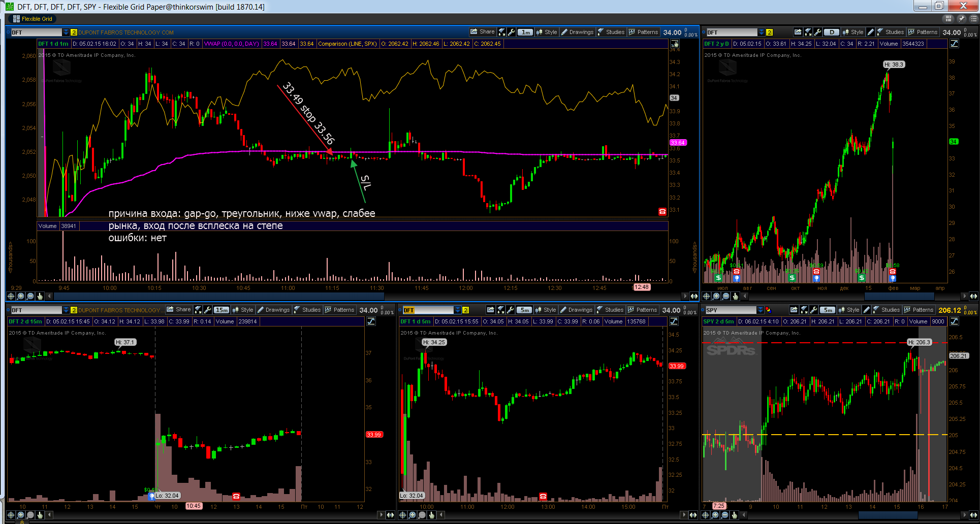Expand symbol dropdown in DFT 15m chart
The height and width of the screenshot is (524, 980).
tap(66, 310)
